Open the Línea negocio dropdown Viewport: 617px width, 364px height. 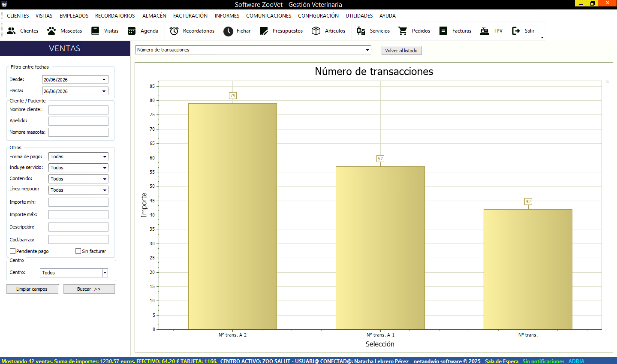point(105,190)
